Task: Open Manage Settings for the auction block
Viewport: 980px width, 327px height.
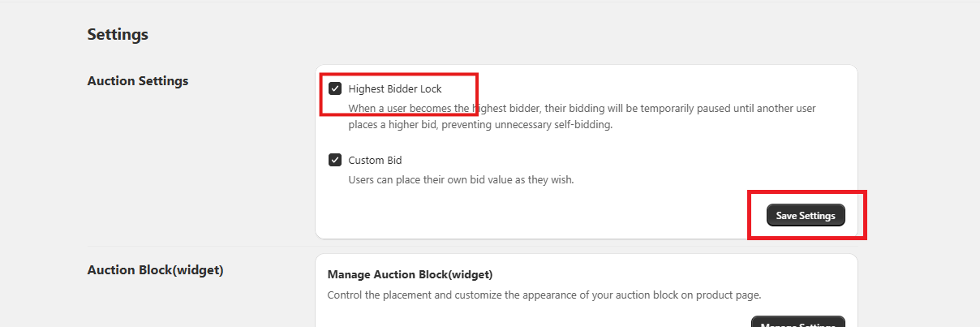Action: [x=798, y=323]
